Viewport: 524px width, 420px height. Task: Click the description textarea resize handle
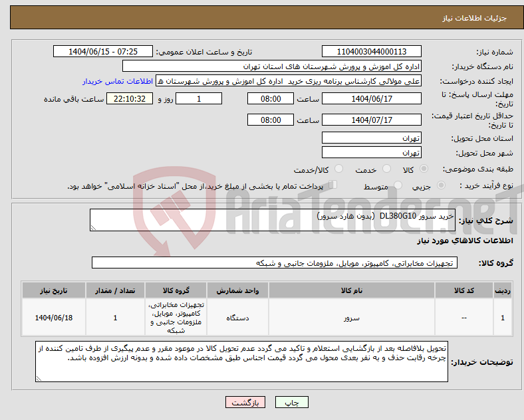click(x=93, y=228)
